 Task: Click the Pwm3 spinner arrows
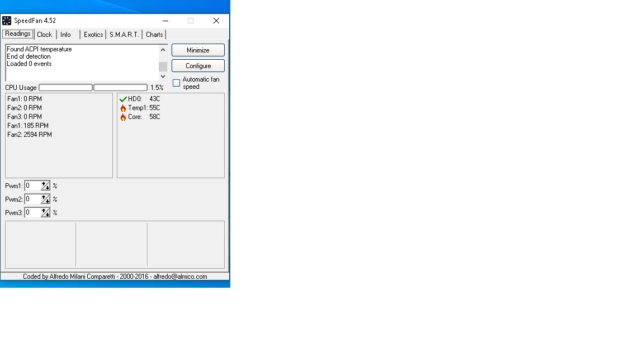[46, 213]
